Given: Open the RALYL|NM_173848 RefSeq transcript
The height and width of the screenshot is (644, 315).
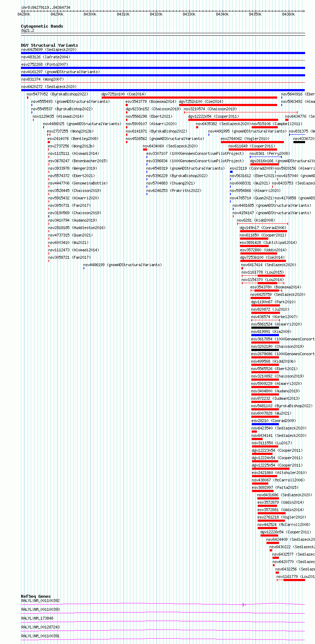Looking at the screenshot, I should click(163, 620).
